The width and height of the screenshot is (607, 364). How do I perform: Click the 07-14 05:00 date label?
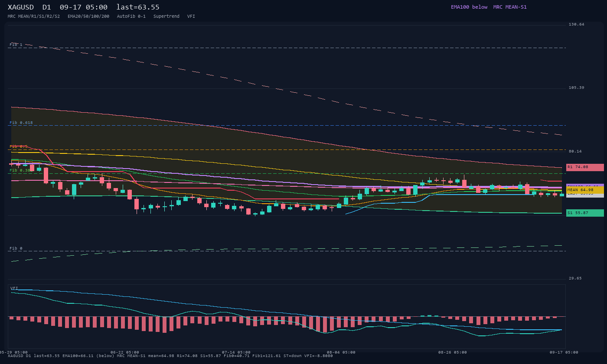[x=236, y=352]
